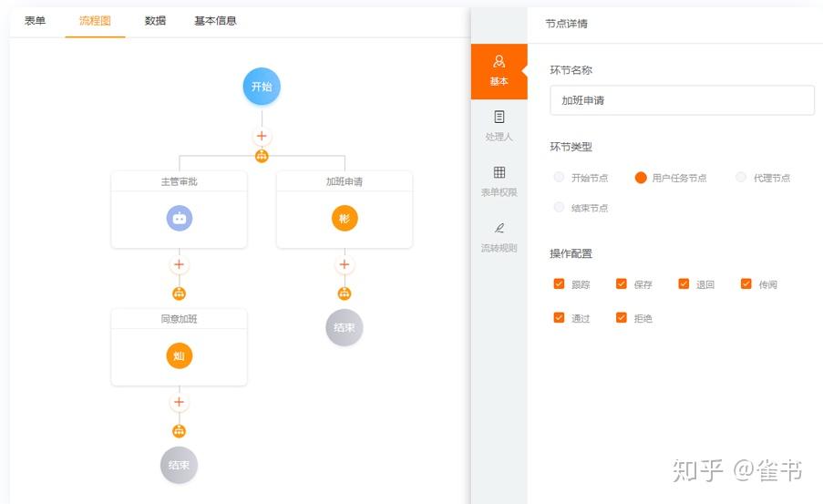This screenshot has width=823, height=504.
Task: Uncheck the 跟踪 checkbox
Action: tap(559, 284)
